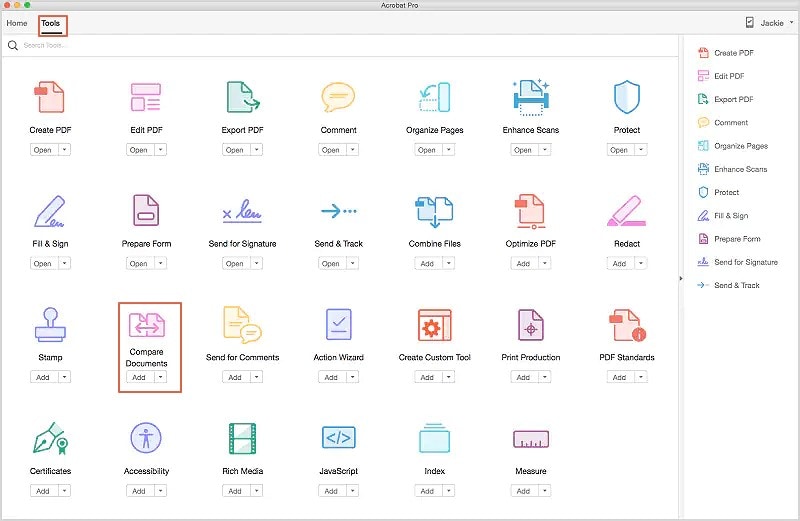Select the Fill & Sign pen icon

(49, 211)
